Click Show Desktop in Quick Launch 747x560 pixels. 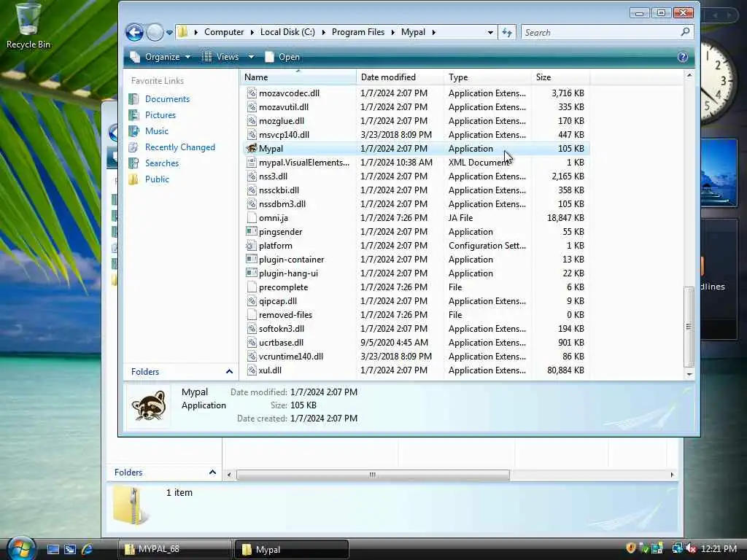click(53, 549)
